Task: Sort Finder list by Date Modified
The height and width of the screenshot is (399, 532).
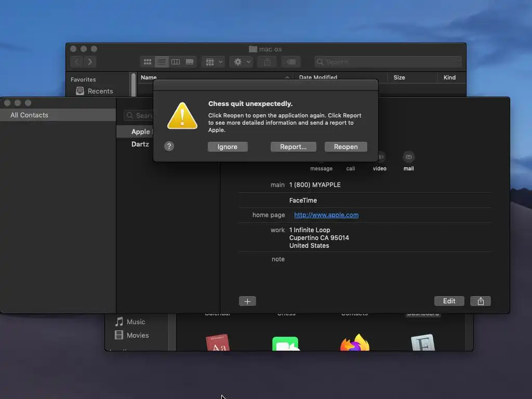Action: pyautogui.click(x=318, y=77)
